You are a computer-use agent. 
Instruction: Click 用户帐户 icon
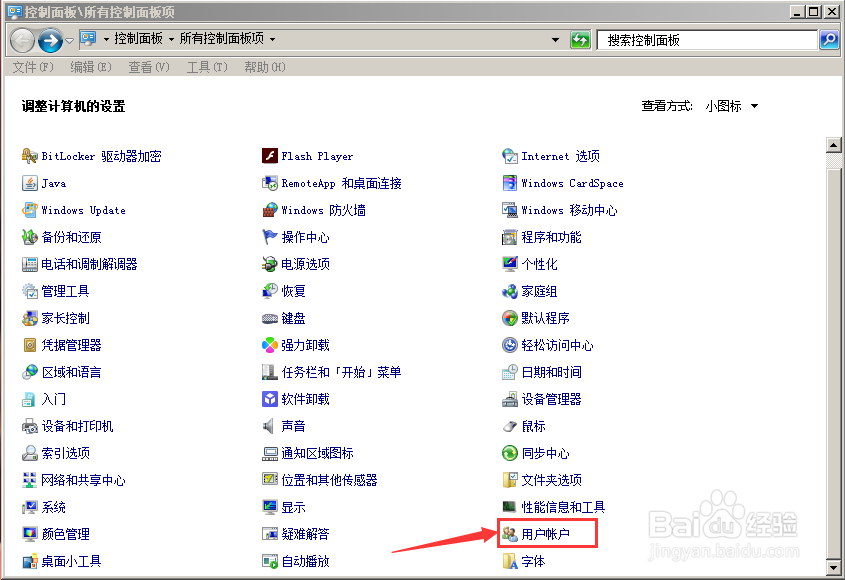click(509, 534)
